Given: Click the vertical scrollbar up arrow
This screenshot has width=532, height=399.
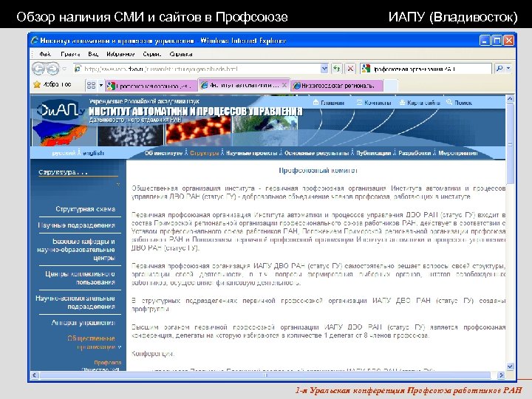Looking at the screenshot, I should click(x=510, y=99).
